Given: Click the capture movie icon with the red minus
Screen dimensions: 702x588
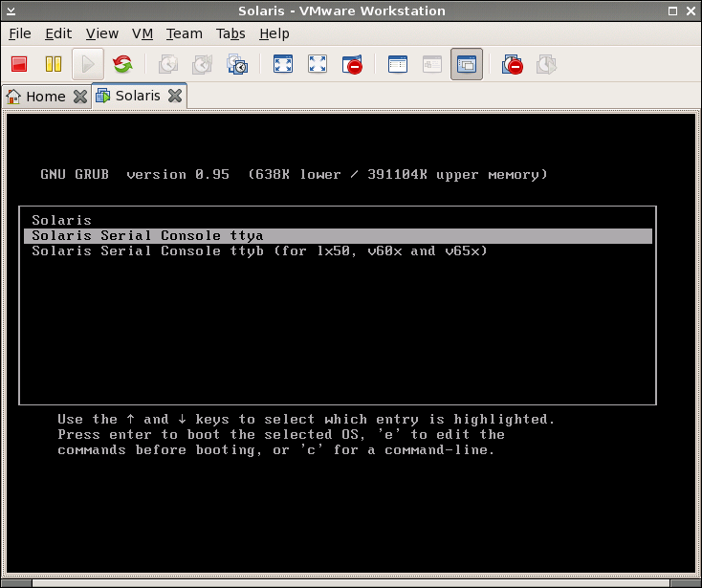Looking at the screenshot, I should 513,64.
